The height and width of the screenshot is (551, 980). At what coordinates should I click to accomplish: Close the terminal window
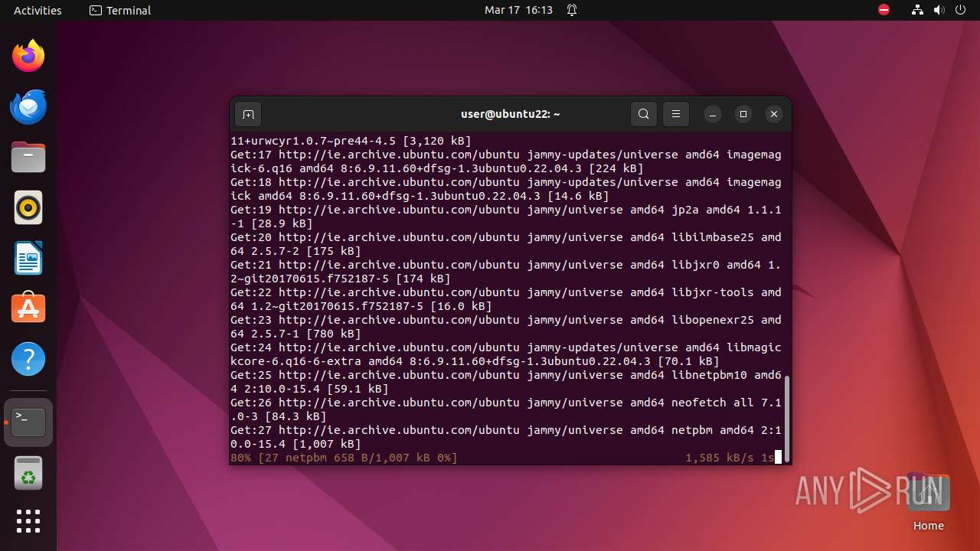coord(774,114)
